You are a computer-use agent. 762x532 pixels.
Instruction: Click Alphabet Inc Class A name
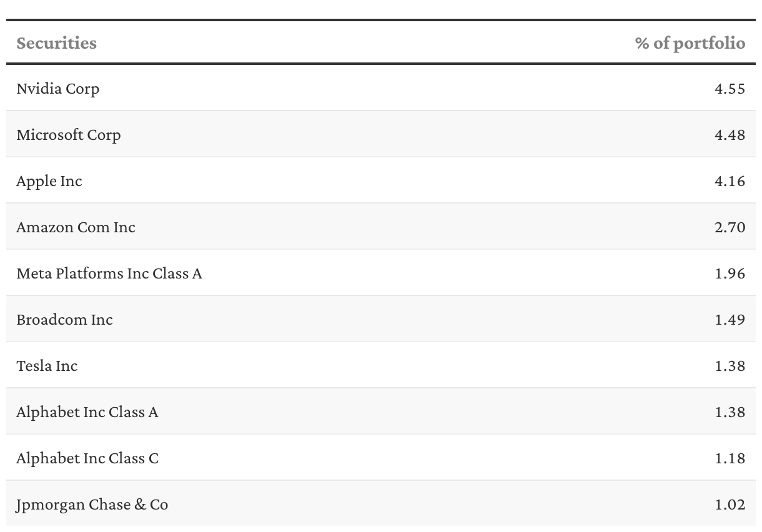(x=87, y=412)
